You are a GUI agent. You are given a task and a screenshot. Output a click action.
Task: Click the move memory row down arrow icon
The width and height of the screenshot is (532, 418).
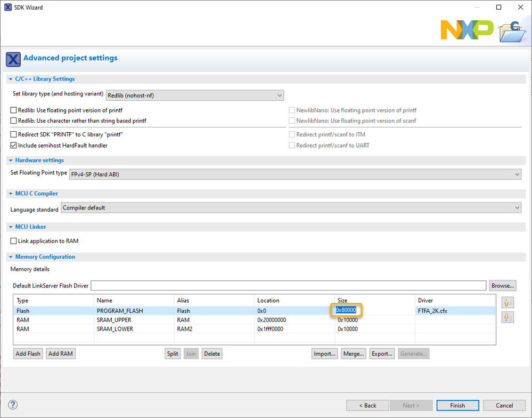click(507, 317)
